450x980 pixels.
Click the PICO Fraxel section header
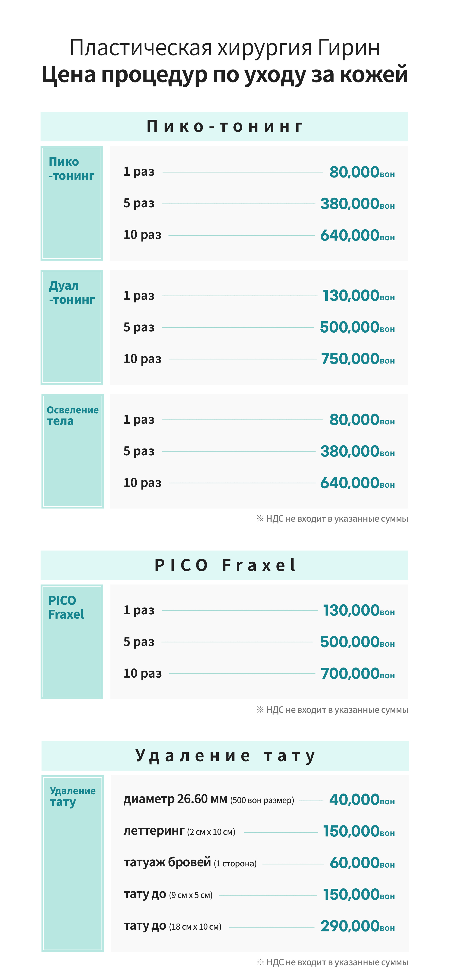click(224, 565)
